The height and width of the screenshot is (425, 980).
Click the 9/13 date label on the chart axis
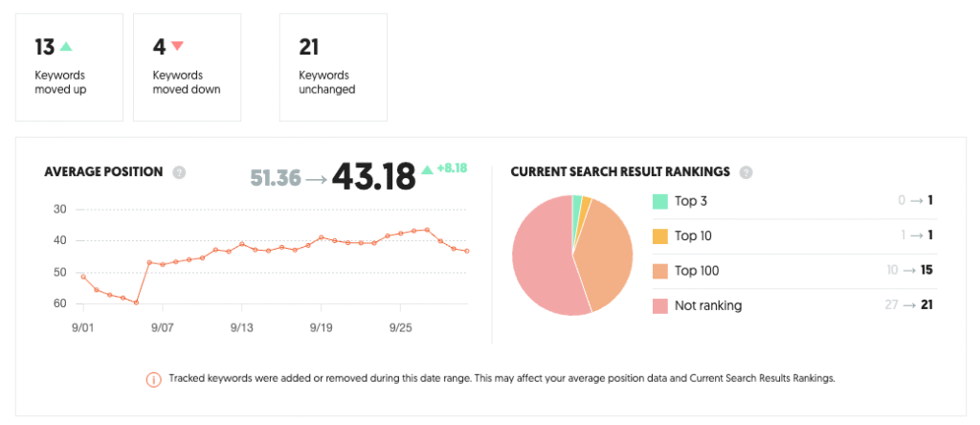(x=242, y=324)
